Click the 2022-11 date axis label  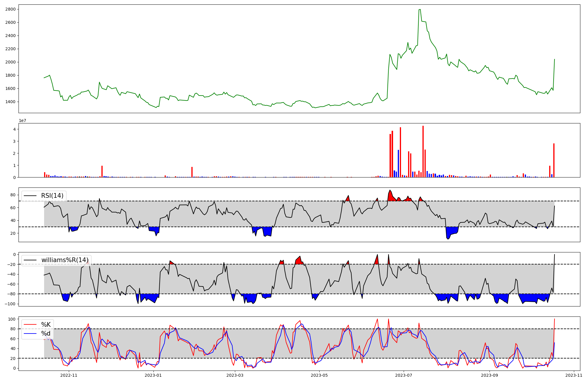pyautogui.click(x=69, y=375)
